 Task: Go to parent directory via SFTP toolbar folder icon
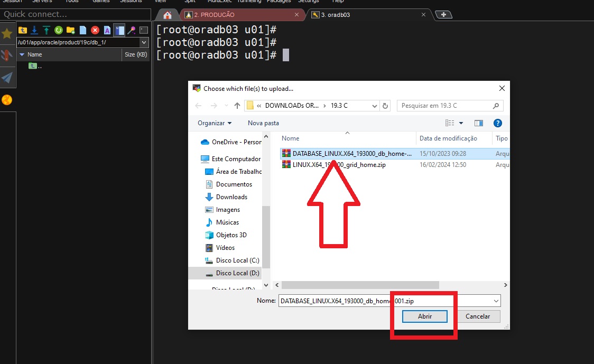pos(22,30)
